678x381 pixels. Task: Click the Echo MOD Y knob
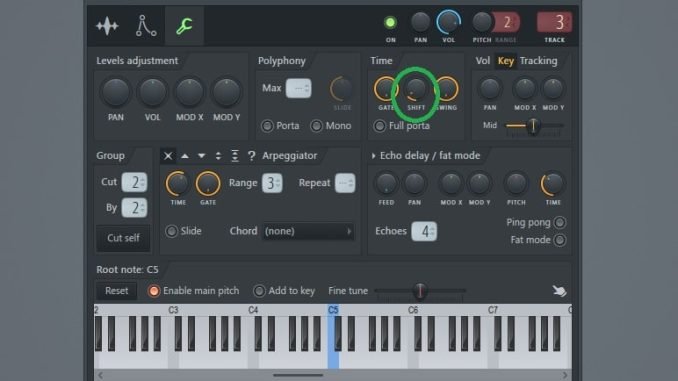(479, 184)
